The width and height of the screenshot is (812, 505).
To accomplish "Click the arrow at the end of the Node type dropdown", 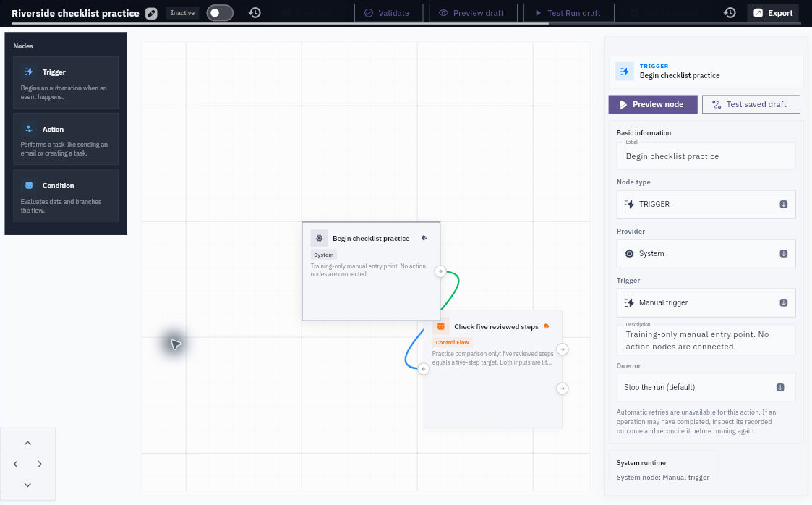I will tap(784, 204).
